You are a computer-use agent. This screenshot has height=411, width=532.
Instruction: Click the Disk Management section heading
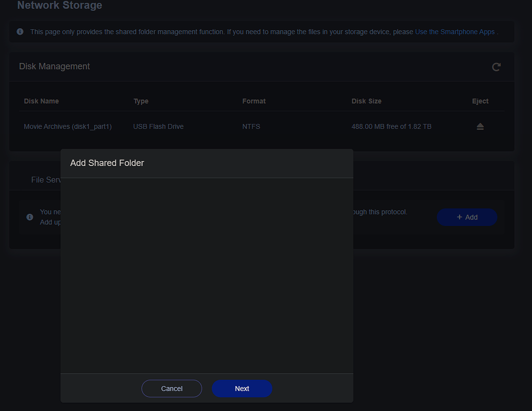(54, 67)
